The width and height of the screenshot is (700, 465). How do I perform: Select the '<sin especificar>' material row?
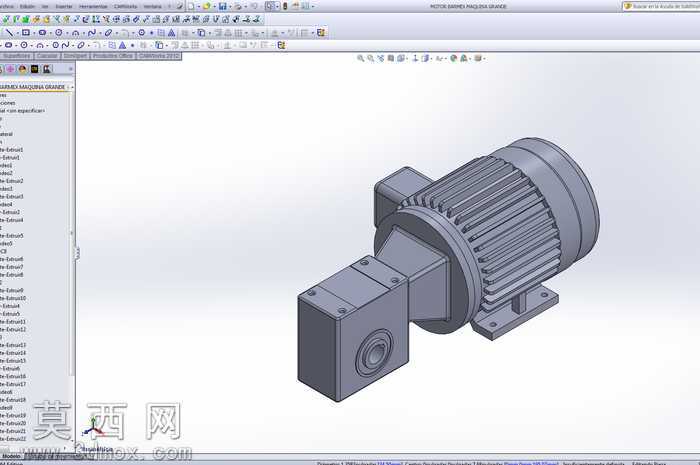(23, 111)
